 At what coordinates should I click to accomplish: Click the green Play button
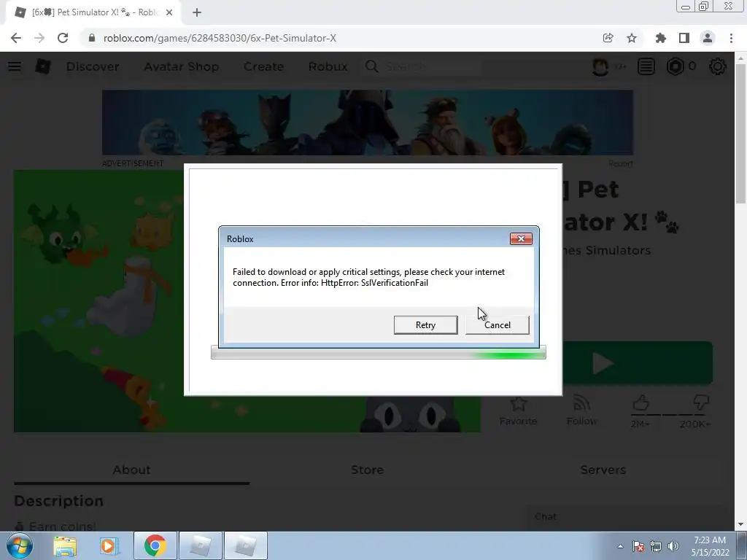pos(638,363)
